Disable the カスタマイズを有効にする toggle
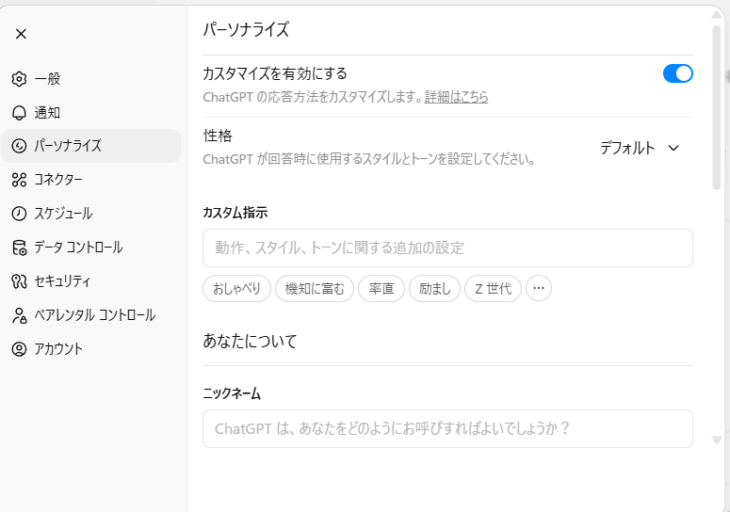Screen dimensions: 730x512 click(x=677, y=73)
